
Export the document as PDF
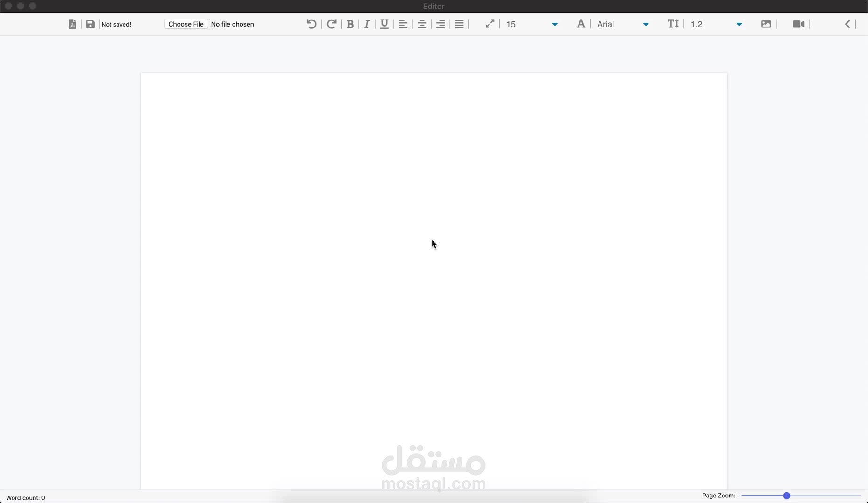[72, 24]
